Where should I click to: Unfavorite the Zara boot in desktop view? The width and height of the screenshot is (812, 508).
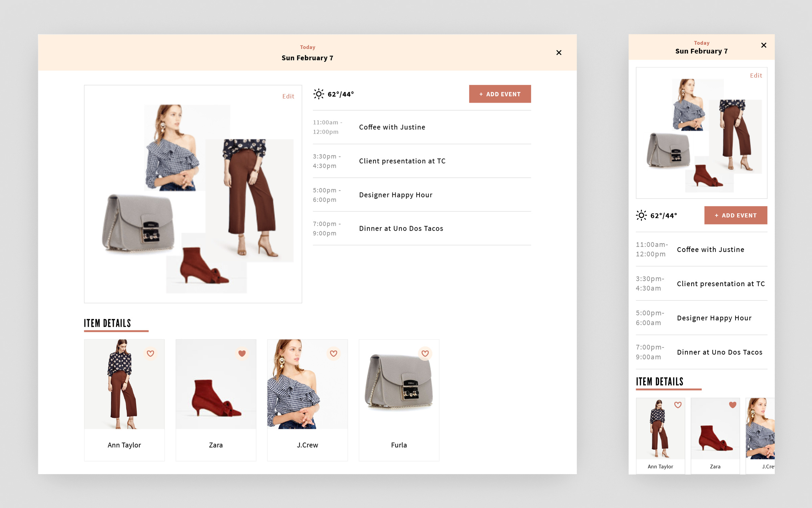242,354
